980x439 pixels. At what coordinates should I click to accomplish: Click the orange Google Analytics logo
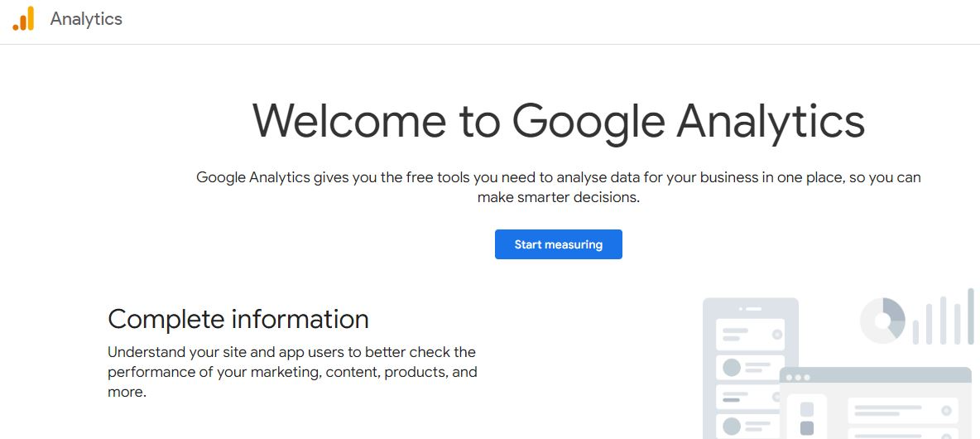pos(23,19)
